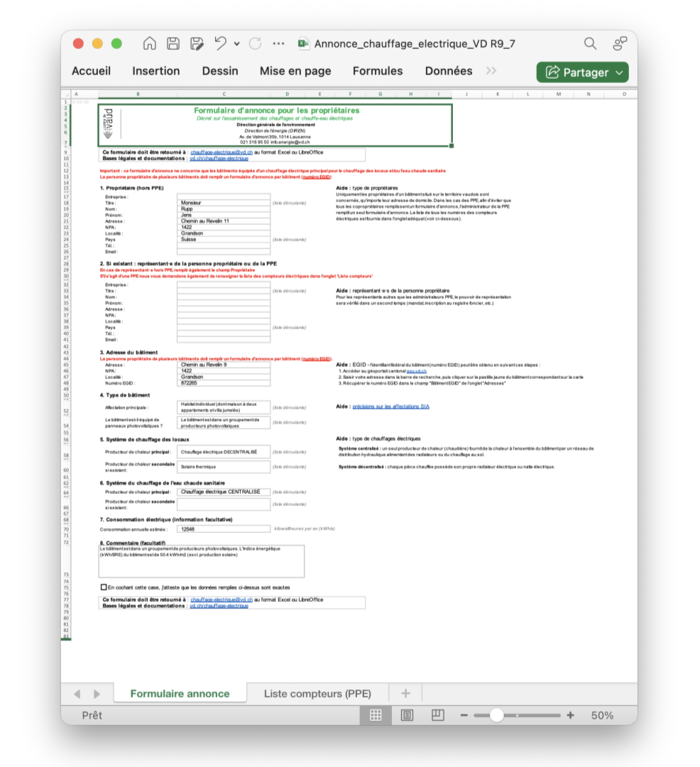The width and height of the screenshot is (700, 767).
Task: Click the geo.vd.ch link
Action: (416, 371)
